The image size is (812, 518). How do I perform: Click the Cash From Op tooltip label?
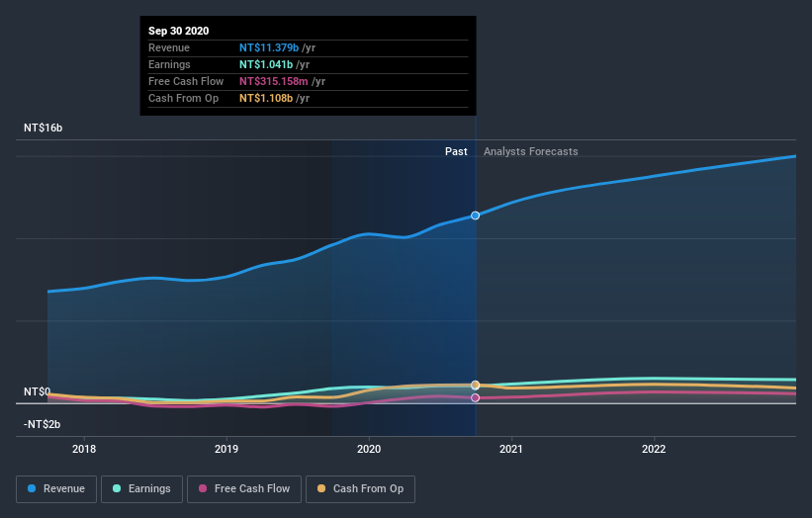coord(183,98)
